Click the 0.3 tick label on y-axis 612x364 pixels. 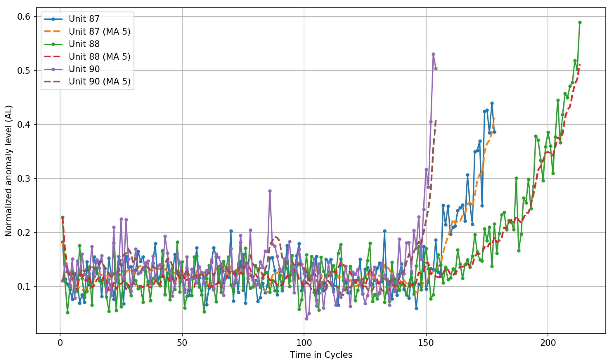pyautogui.click(x=23, y=179)
